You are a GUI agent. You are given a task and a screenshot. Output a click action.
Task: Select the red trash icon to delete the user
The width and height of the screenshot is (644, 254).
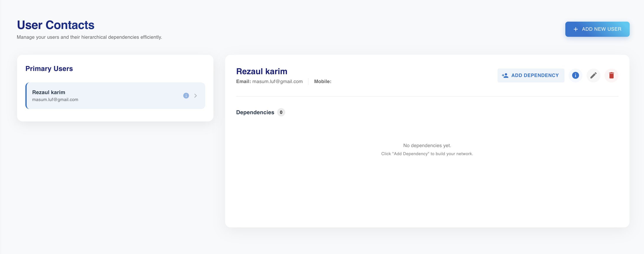click(x=611, y=75)
